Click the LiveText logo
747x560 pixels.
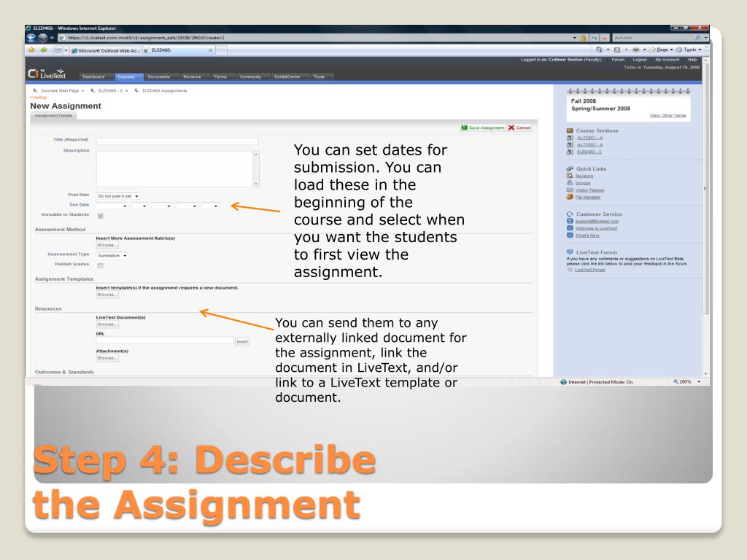tap(47, 74)
